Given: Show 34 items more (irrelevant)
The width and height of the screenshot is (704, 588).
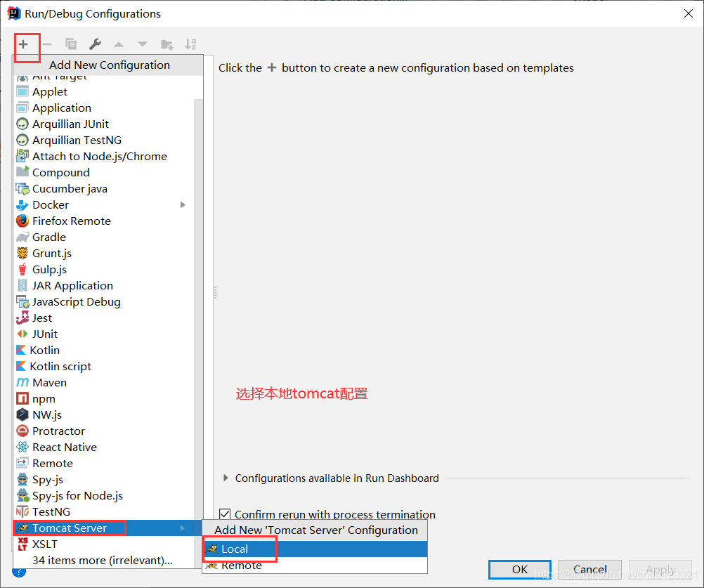Looking at the screenshot, I should [103, 560].
